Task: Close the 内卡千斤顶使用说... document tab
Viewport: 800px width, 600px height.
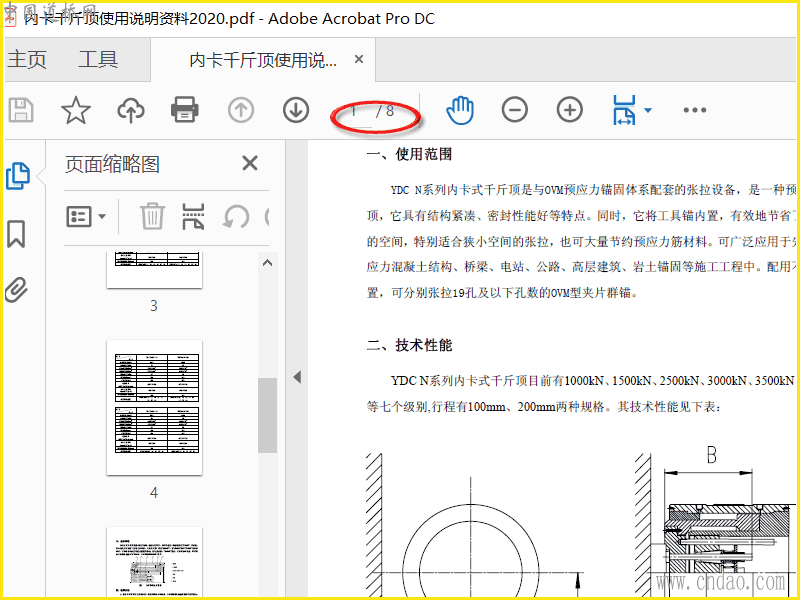Action: point(359,60)
